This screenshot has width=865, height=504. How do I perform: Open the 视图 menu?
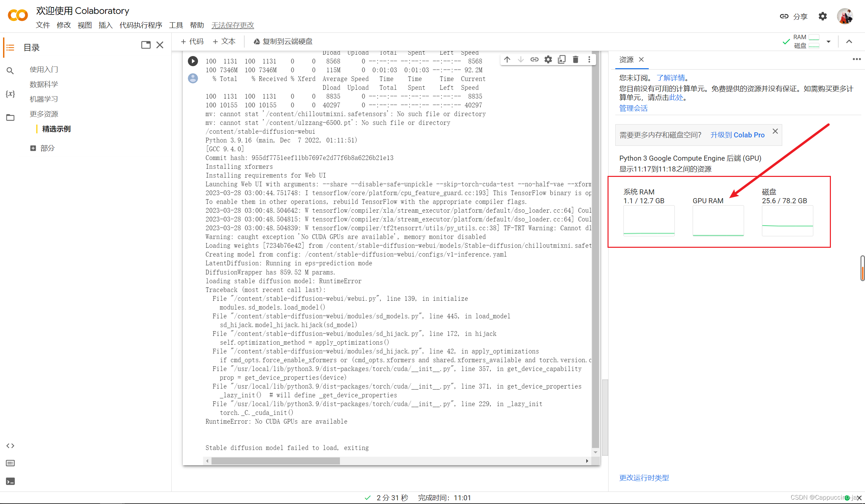tap(85, 25)
